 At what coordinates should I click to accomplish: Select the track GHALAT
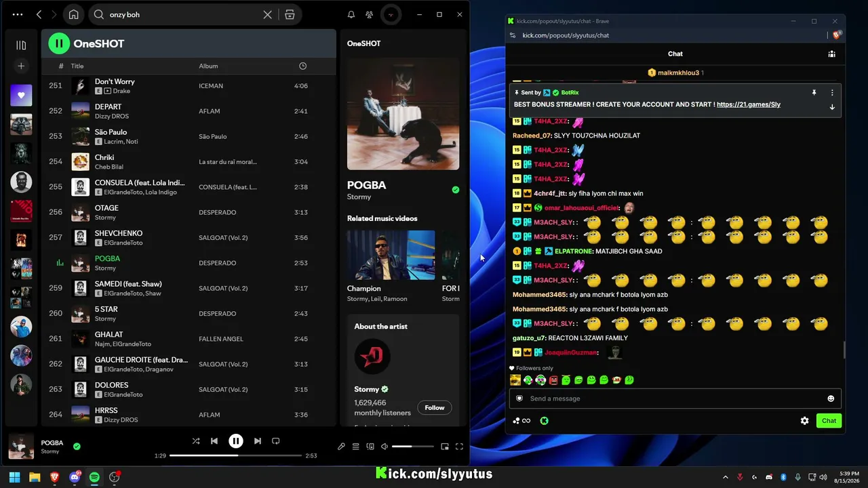tap(189, 339)
